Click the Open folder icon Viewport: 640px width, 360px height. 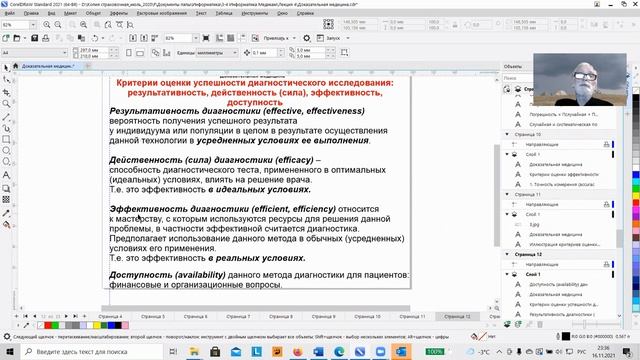[17, 38]
